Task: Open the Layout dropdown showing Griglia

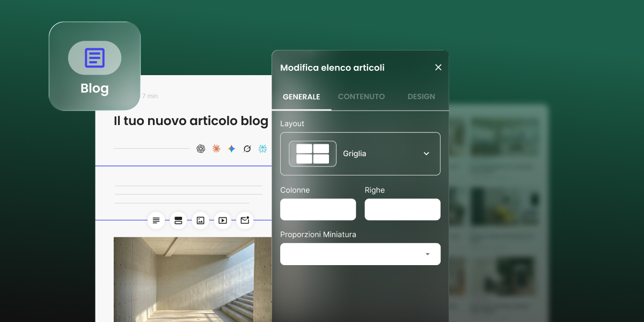Action: point(360,153)
